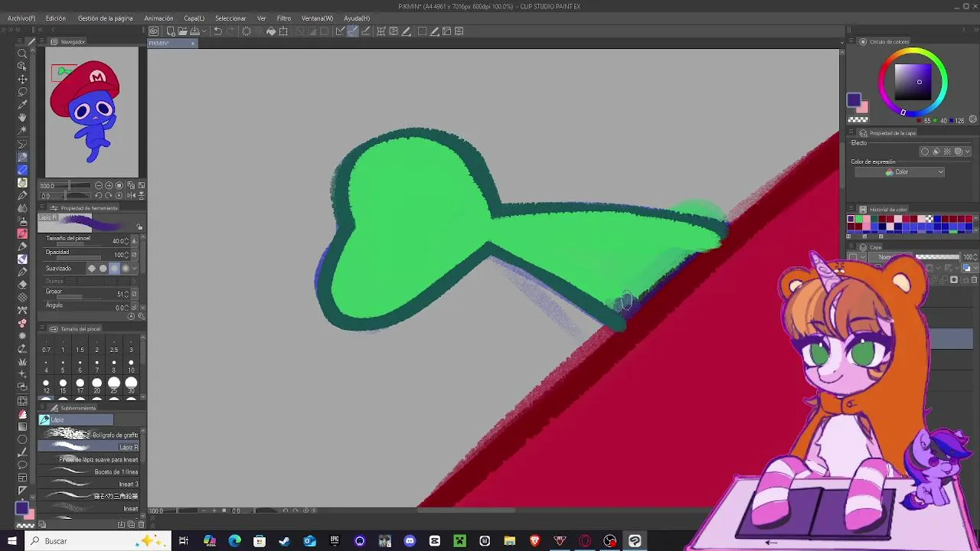This screenshot has width=980, height=551.
Task: Open the Clip Studio launcher icon
Action: (x=154, y=31)
